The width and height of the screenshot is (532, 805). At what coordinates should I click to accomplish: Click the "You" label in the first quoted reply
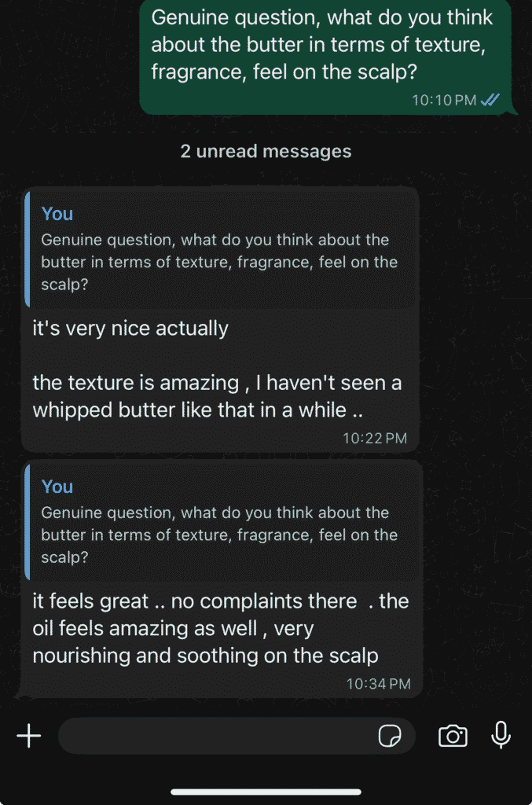pyautogui.click(x=57, y=214)
